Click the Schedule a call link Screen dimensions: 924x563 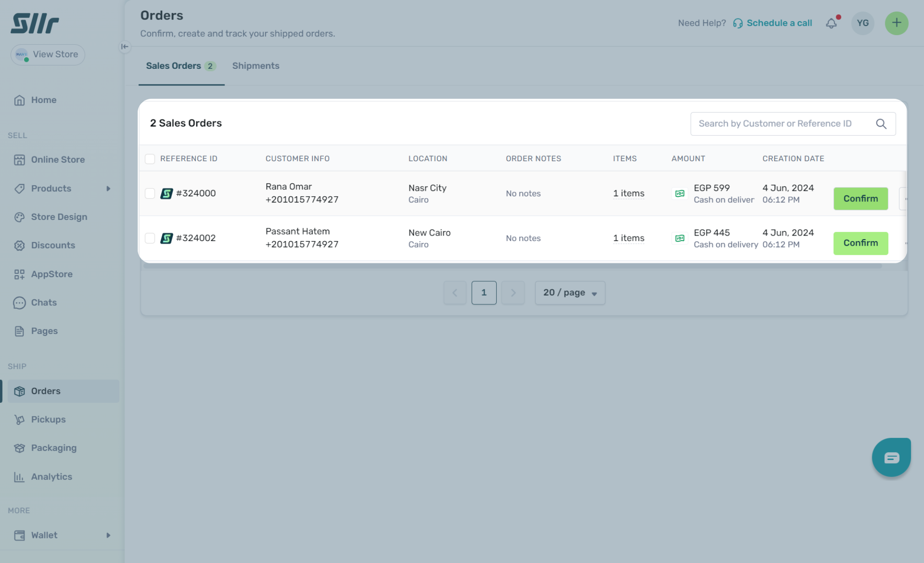779,23
